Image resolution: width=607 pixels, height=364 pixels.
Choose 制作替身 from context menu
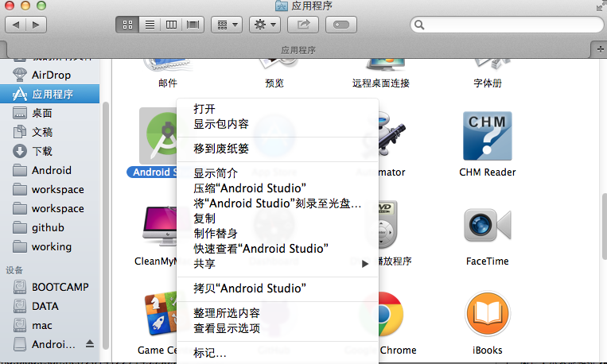(x=277, y=234)
